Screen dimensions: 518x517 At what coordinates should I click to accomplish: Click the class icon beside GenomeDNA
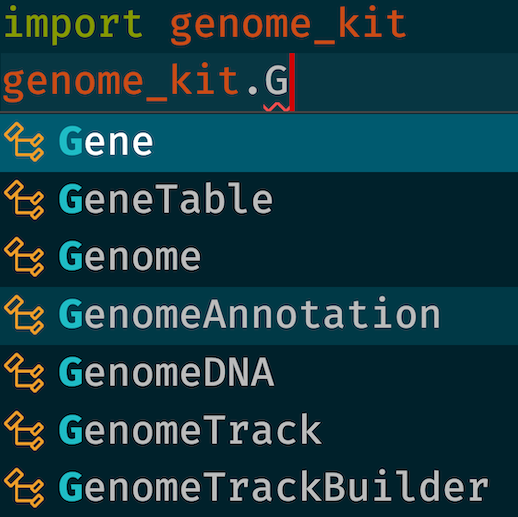24,373
